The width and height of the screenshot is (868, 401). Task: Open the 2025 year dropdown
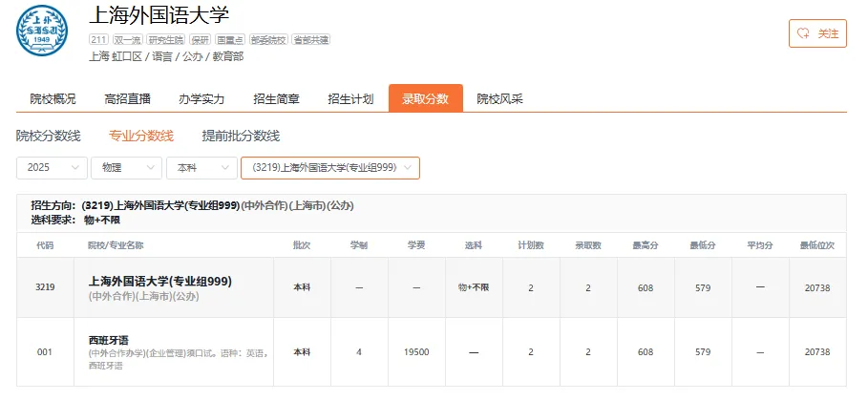[x=52, y=168]
